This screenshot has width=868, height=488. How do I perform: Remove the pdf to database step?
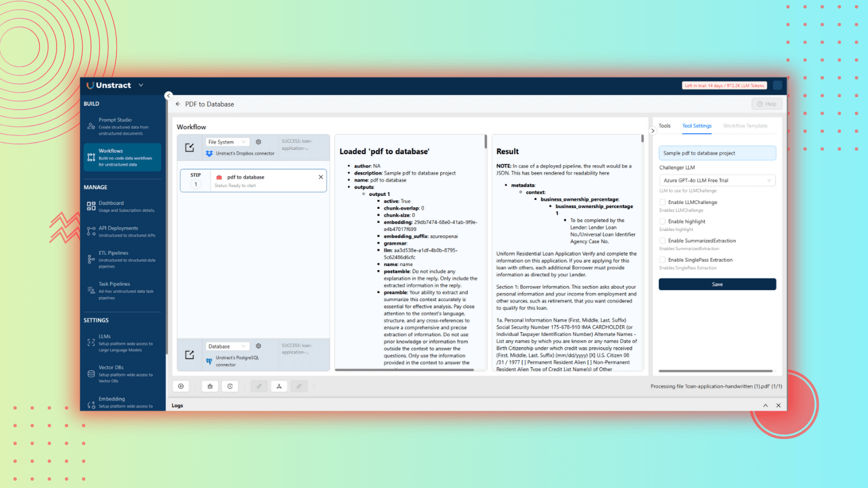(321, 177)
